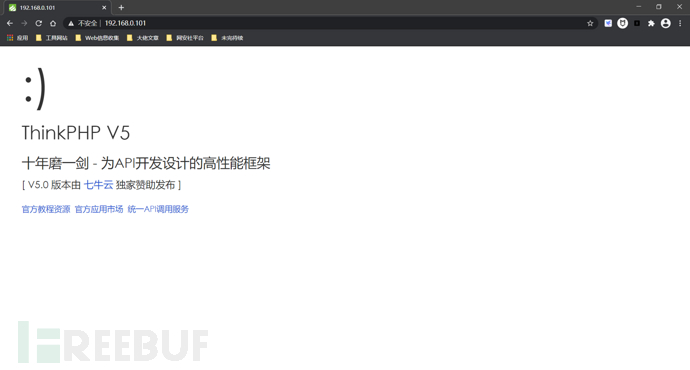Viewport: 690px width, 370px height.
Task: Reload the current page
Action: 39,23
